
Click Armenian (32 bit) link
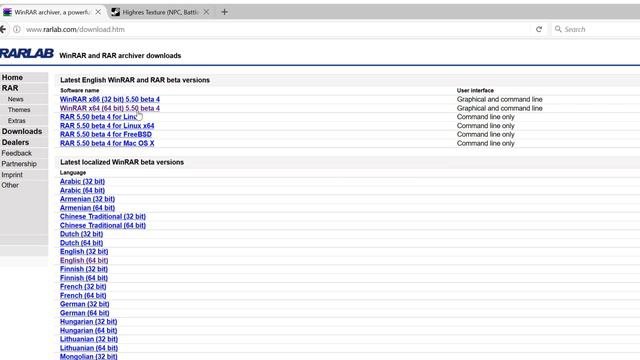coord(87,199)
